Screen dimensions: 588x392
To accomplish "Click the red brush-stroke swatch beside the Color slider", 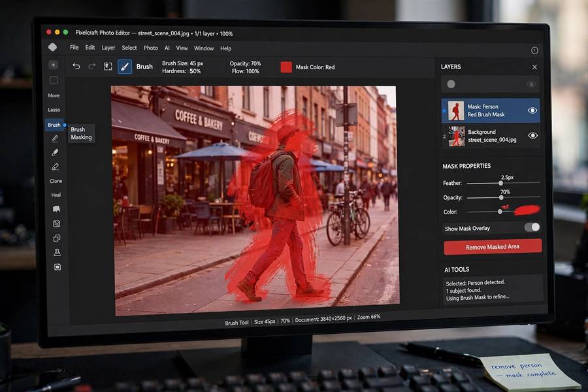I will tap(527, 210).
